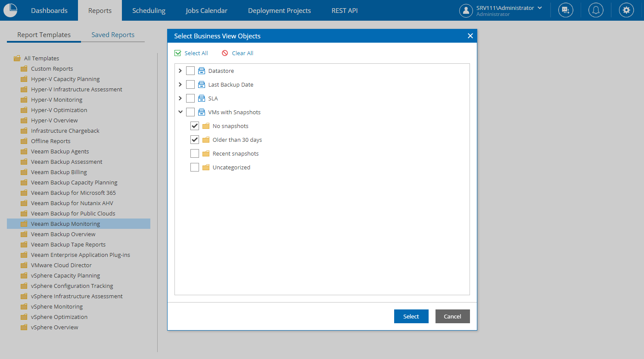
Task: Open the SRV111\Administrator user dropdown arrow
Action: [x=540, y=8]
